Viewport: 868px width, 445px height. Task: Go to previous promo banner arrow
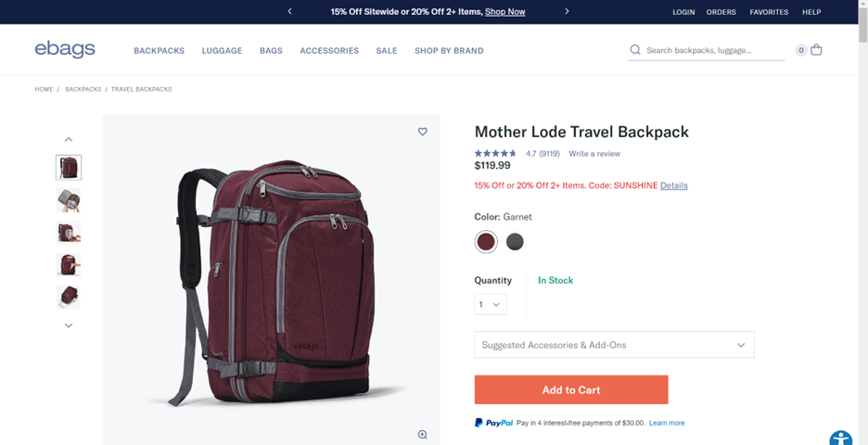[x=289, y=11]
